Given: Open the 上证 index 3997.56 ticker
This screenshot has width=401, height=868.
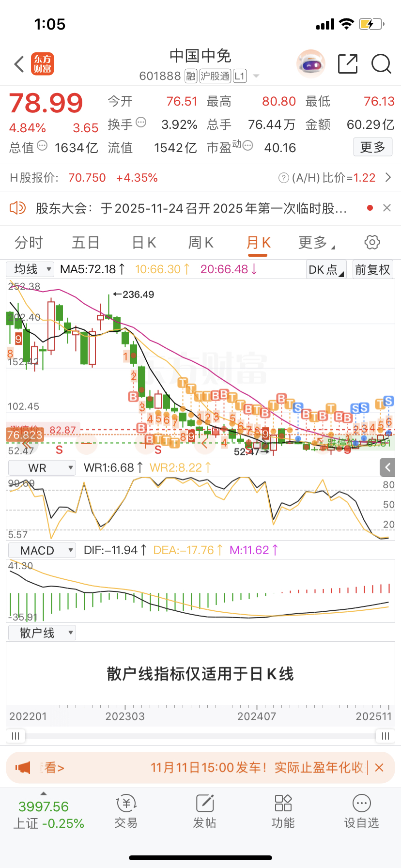Looking at the screenshot, I should point(48,815).
